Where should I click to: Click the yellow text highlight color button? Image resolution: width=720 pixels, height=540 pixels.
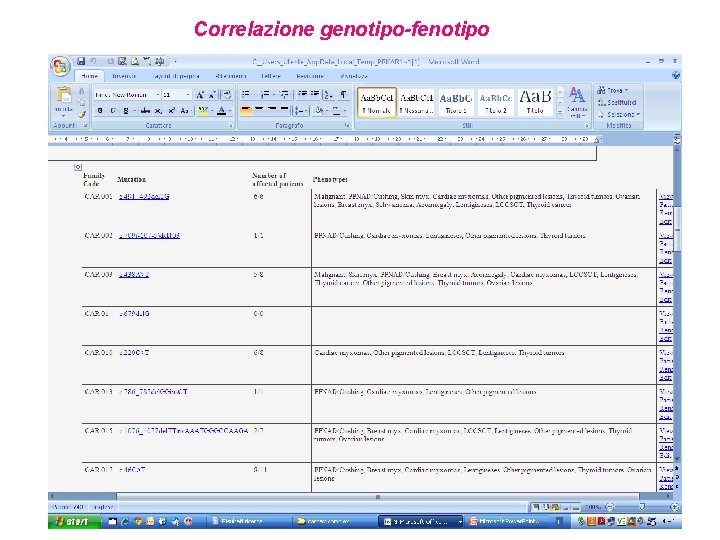point(202,111)
